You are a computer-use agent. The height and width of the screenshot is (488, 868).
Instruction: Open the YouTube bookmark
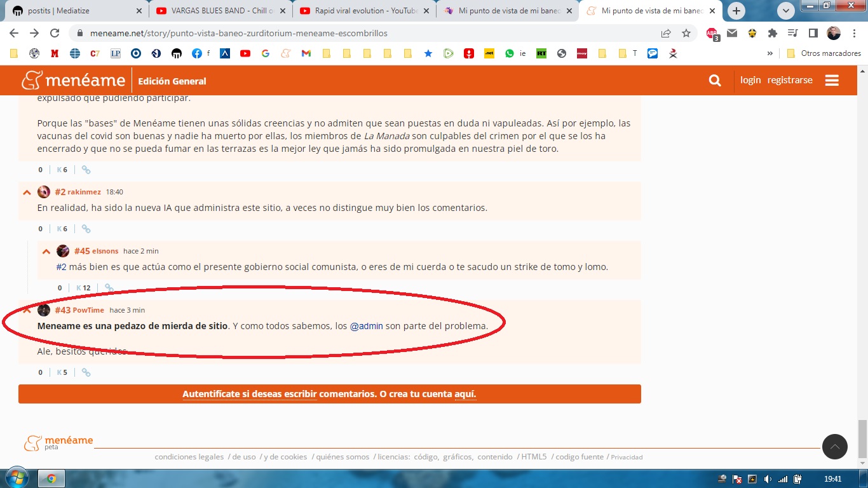point(245,53)
